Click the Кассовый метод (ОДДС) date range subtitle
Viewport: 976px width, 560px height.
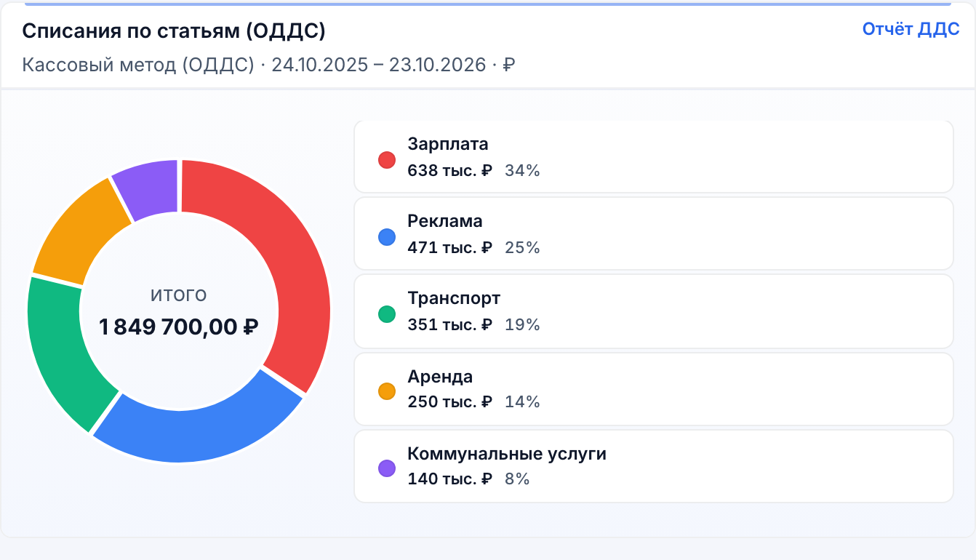pyautogui.click(x=269, y=65)
